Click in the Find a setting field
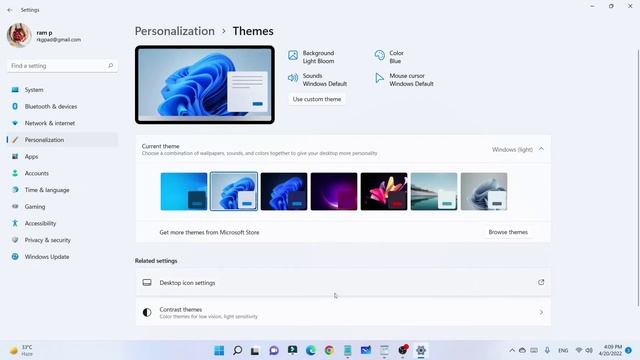 tap(62, 66)
